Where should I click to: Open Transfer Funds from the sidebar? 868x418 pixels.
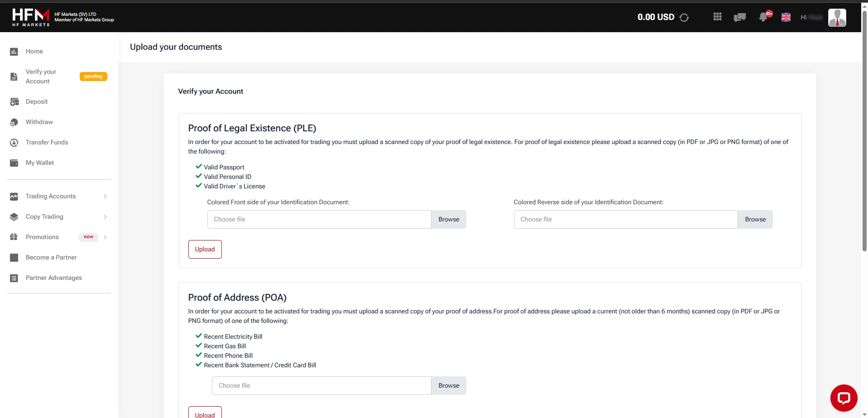point(47,143)
